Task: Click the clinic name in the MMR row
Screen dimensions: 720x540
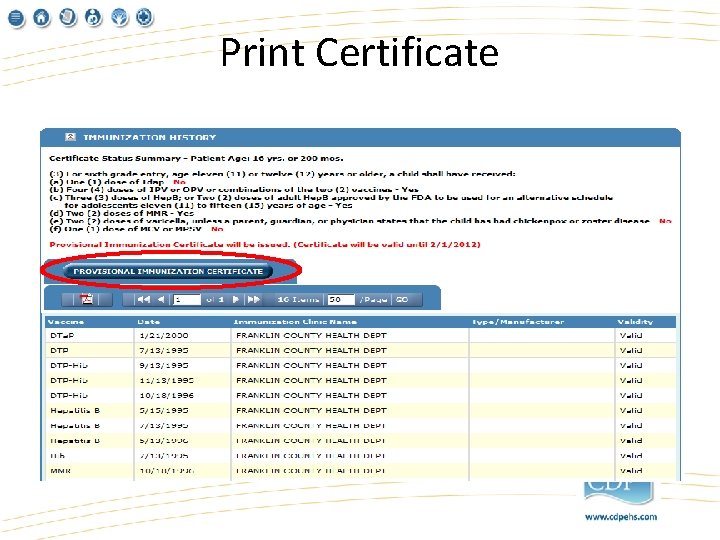Action: (x=310, y=471)
